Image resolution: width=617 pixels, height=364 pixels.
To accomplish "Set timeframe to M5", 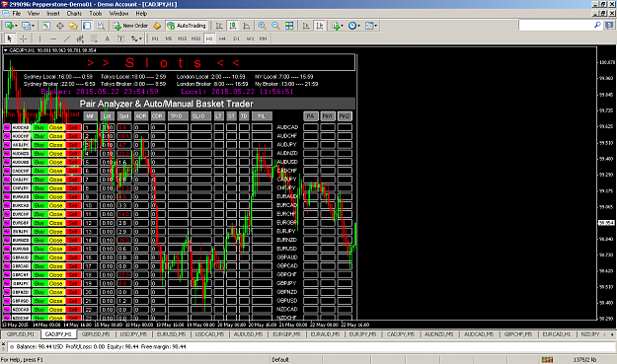I will (x=169, y=38).
